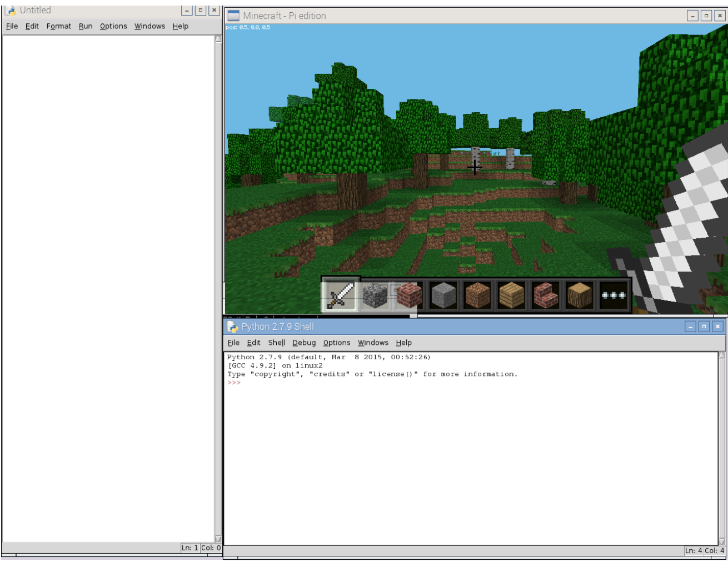Click the "Untitled" window title text
The width and height of the screenshot is (728, 562).
[x=35, y=10]
